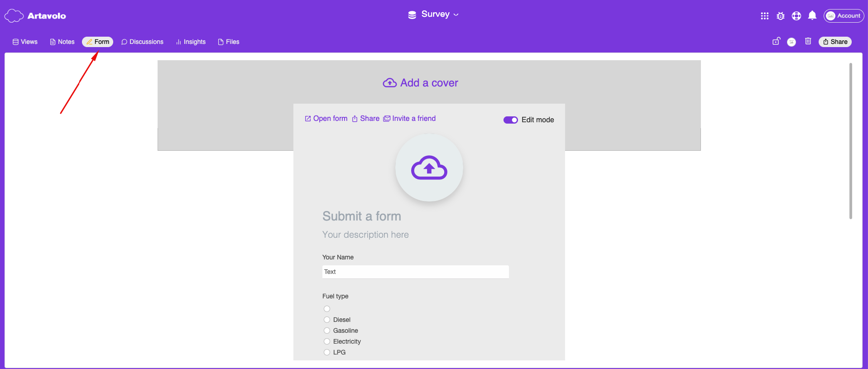Click the round image avatar beside the trash
The width and height of the screenshot is (868, 369).
(791, 42)
